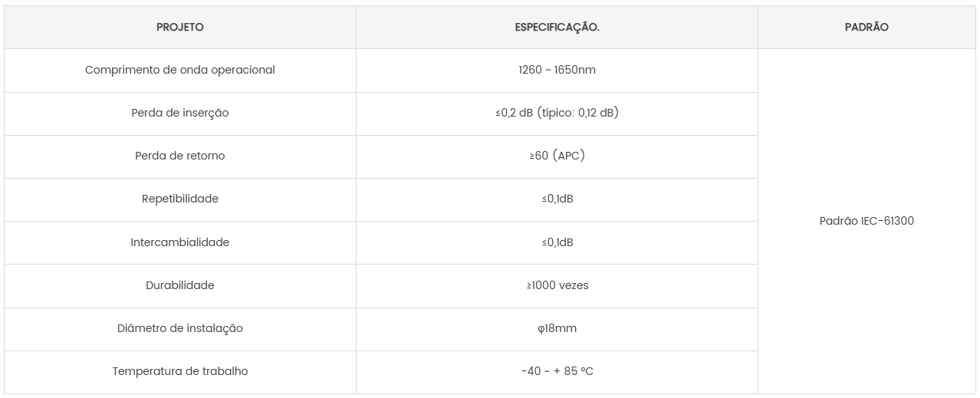The height and width of the screenshot is (398, 980).
Task: Click the ≥1000 vezes value
Action: (557, 285)
